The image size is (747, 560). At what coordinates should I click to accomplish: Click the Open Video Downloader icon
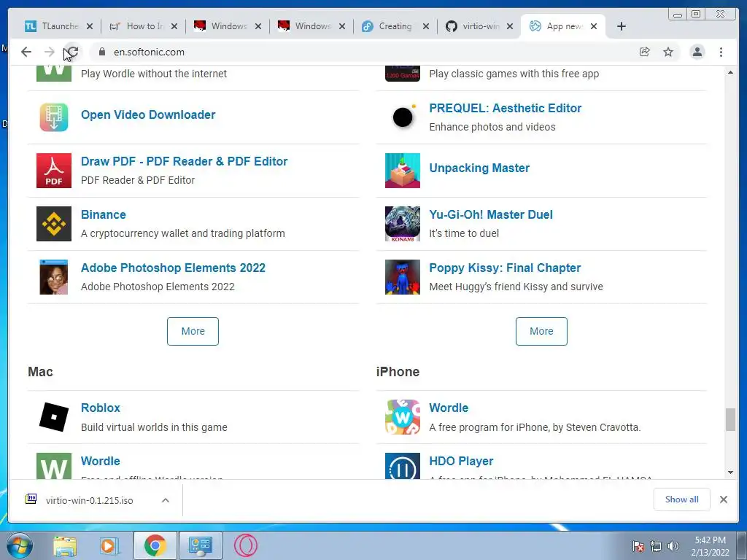click(x=54, y=117)
